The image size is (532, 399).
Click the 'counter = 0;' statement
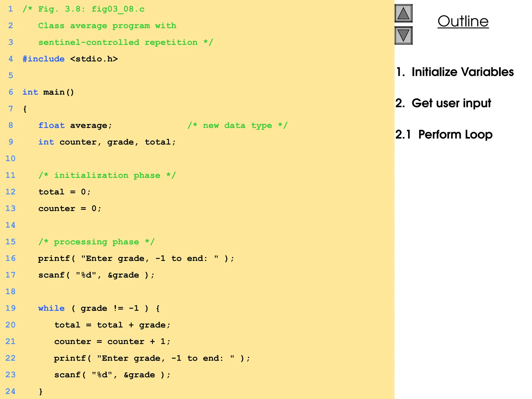(70, 209)
